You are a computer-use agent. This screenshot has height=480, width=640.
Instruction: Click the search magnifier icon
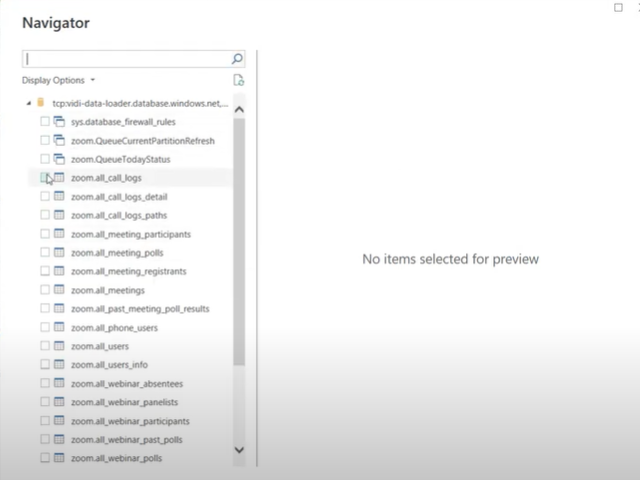237,59
